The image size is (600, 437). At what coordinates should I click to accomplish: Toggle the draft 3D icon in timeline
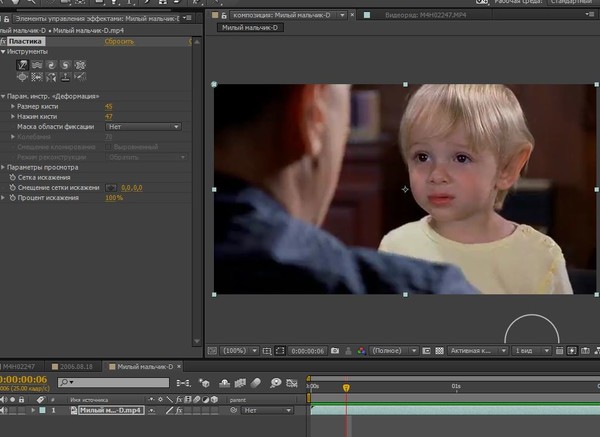click(x=204, y=383)
